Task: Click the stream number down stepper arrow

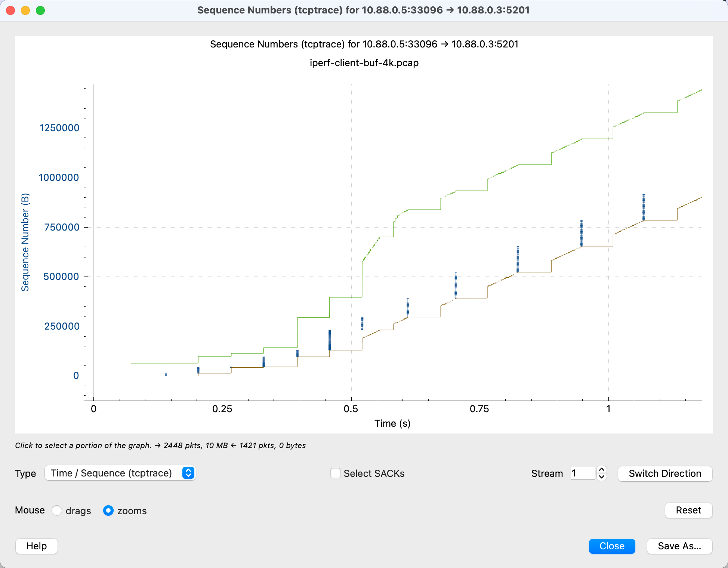Action: coord(601,477)
